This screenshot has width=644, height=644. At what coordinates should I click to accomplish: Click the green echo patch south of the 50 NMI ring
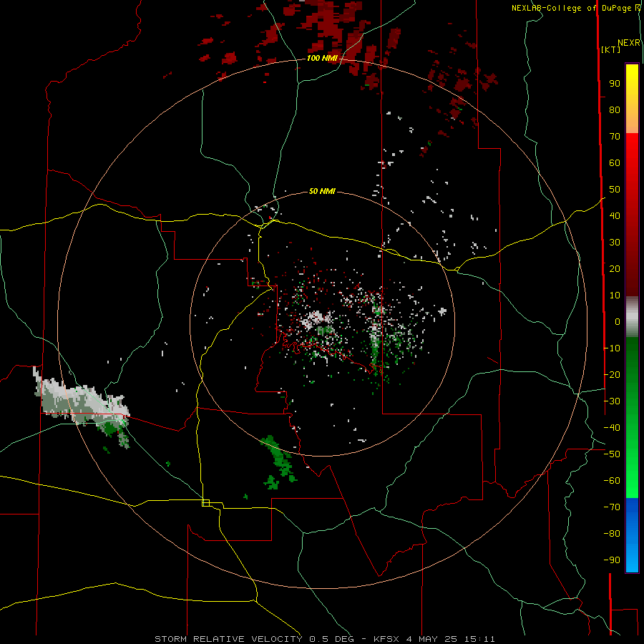pyautogui.click(x=278, y=462)
